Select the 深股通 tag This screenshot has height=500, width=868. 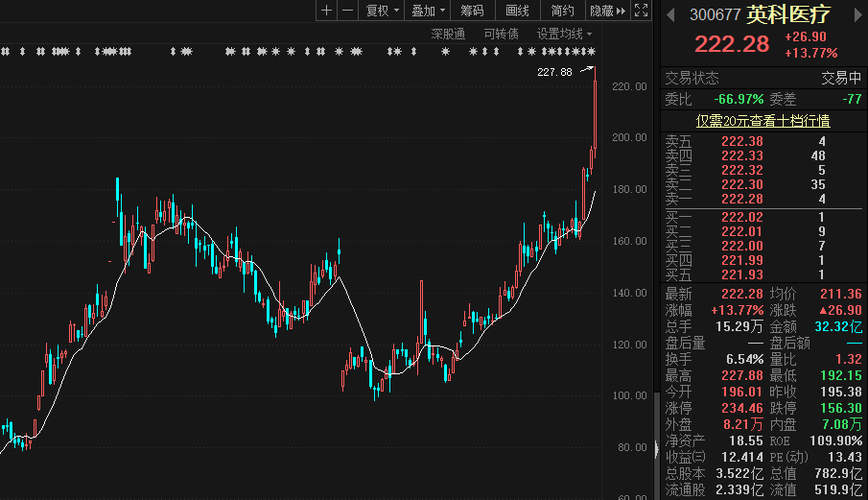[x=448, y=34]
